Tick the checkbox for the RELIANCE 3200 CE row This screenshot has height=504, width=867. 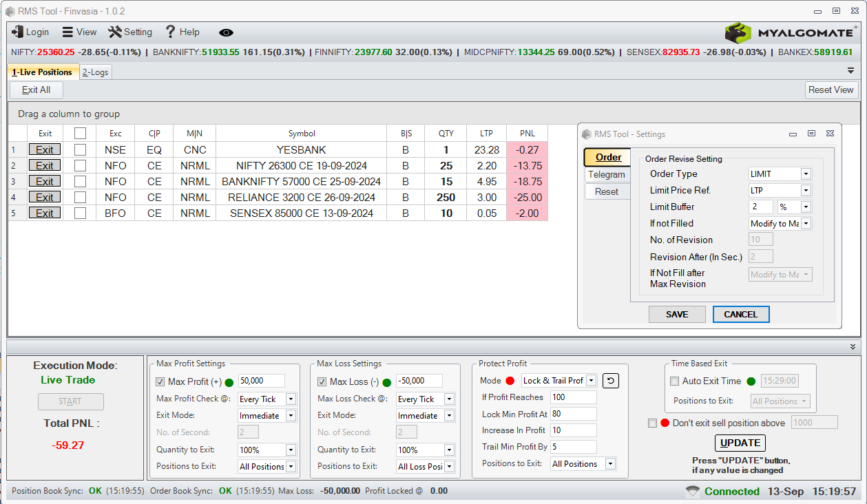point(81,198)
